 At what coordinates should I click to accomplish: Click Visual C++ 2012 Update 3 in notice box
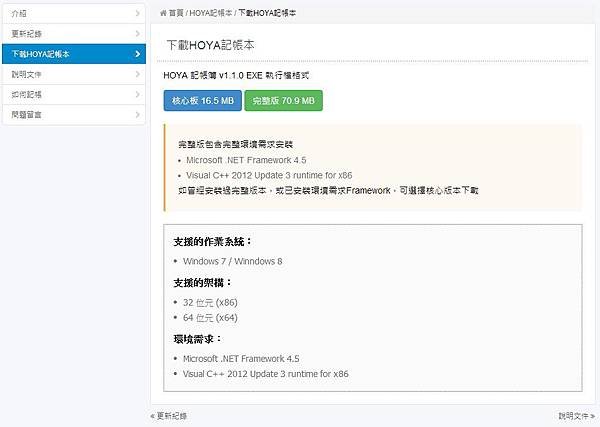pos(269,175)
